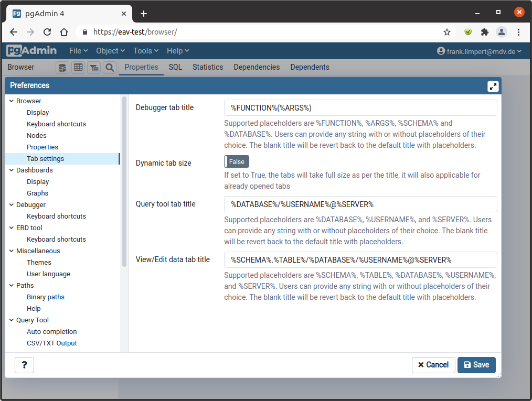This screenshot has width=532, height=401.
Task: Open help with the question mark button
Action: (25, 365)
